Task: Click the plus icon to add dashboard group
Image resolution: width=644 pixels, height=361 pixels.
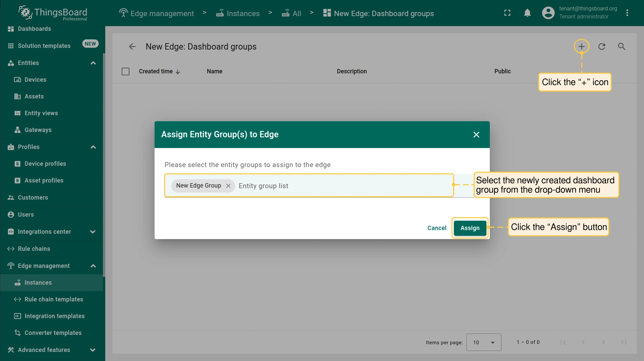Action: (x=581, y=47)
